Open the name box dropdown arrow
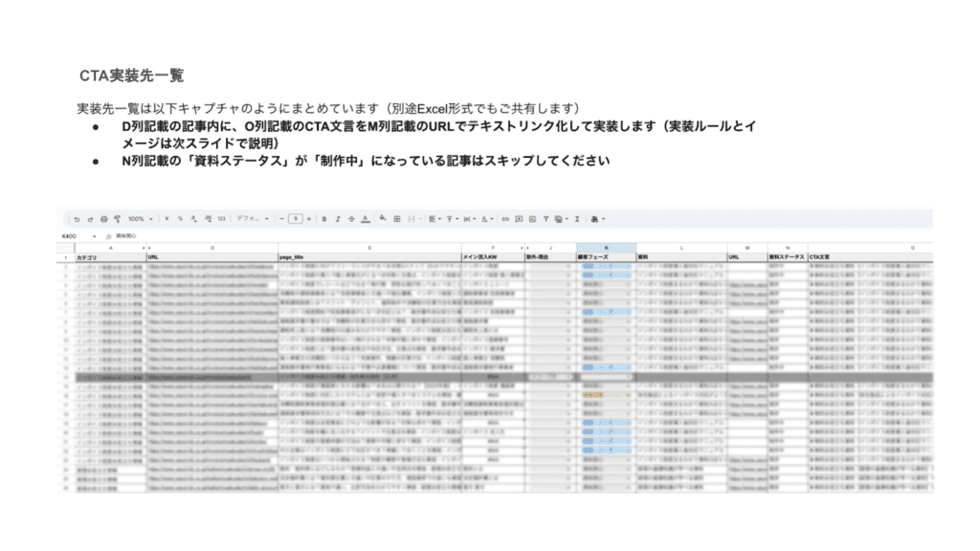 [x=95, y=237]
